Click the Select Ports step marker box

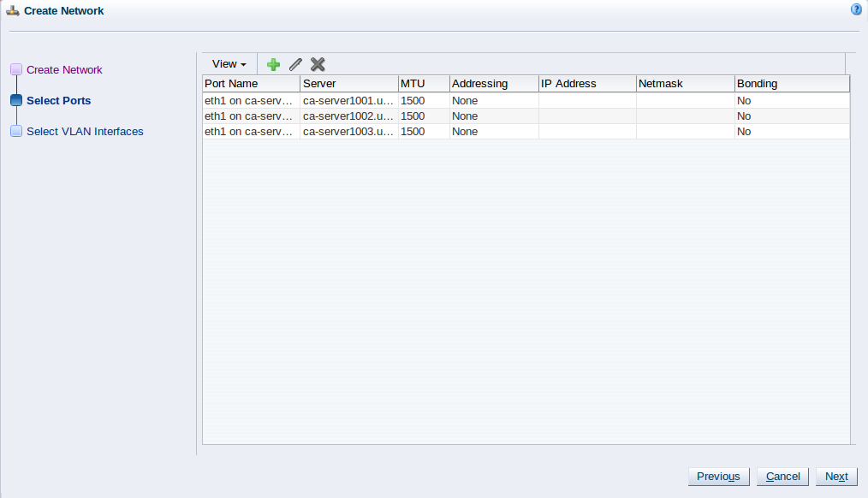point(16,100)
